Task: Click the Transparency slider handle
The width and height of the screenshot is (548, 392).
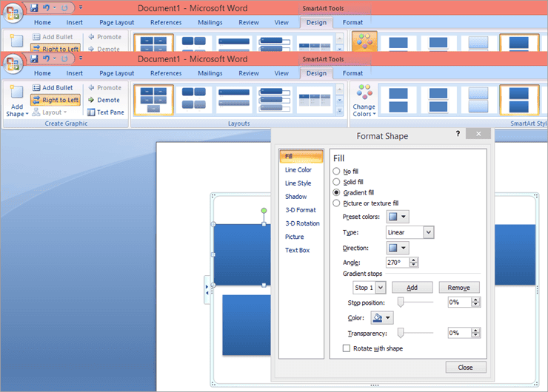Action: click(x=401, y=333)
